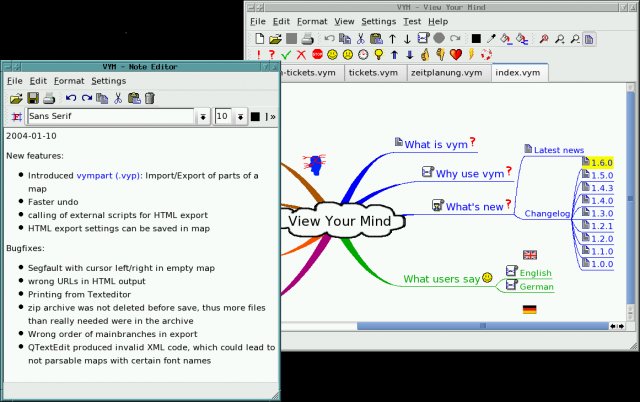Open Settings menu in Note Editor

coord(109,81)
